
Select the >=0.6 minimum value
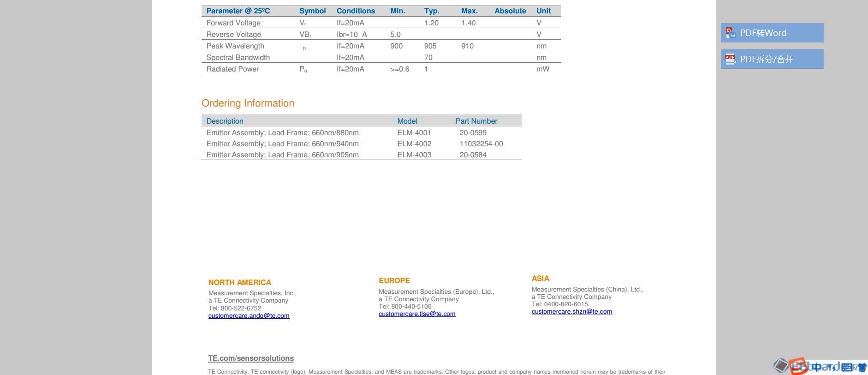pos(399,69)
